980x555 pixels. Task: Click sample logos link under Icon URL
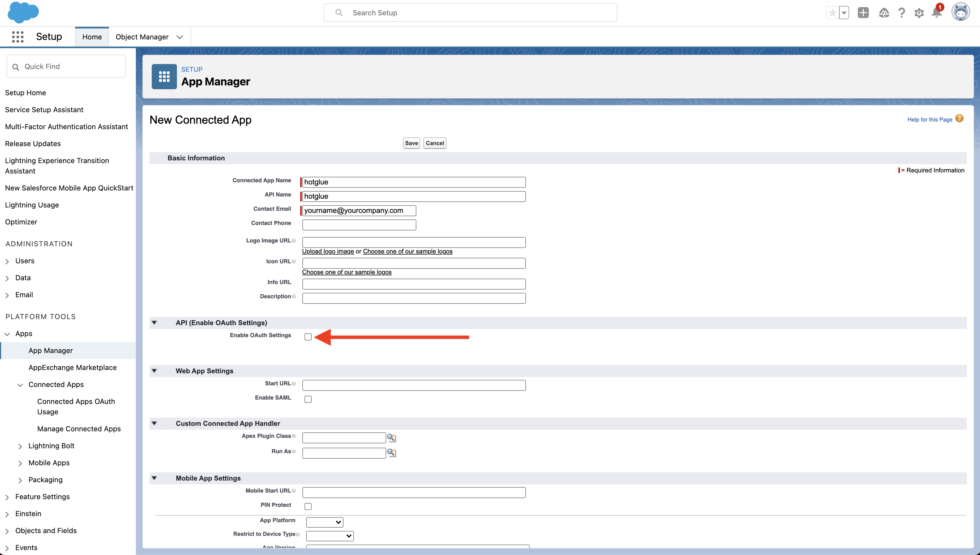(x=347, y=272)
